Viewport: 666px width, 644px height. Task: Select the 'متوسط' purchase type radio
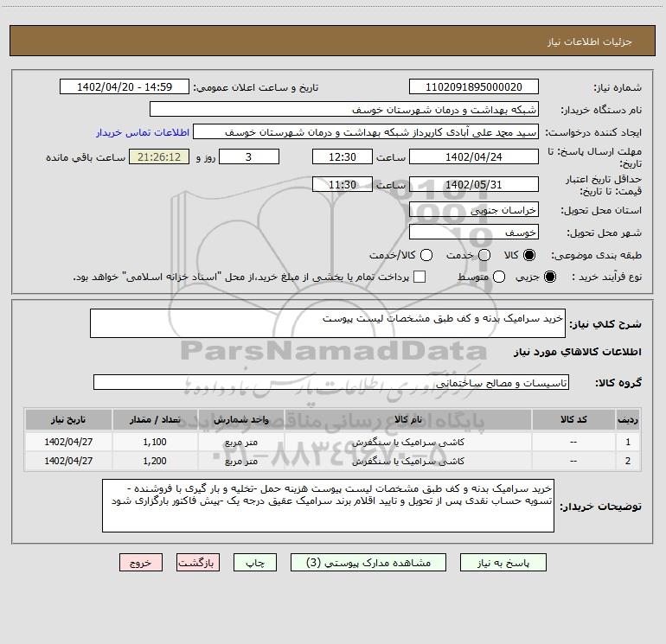coord(499,277)
